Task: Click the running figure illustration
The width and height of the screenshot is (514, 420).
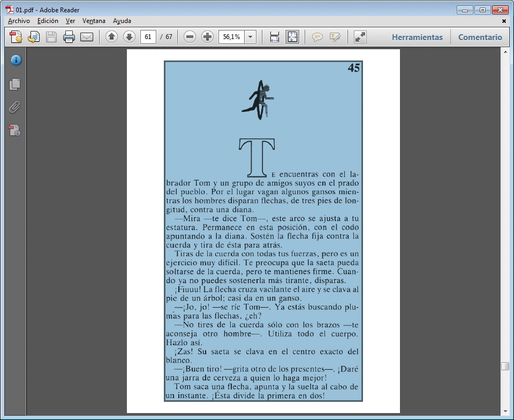Action: pos(258,100)
